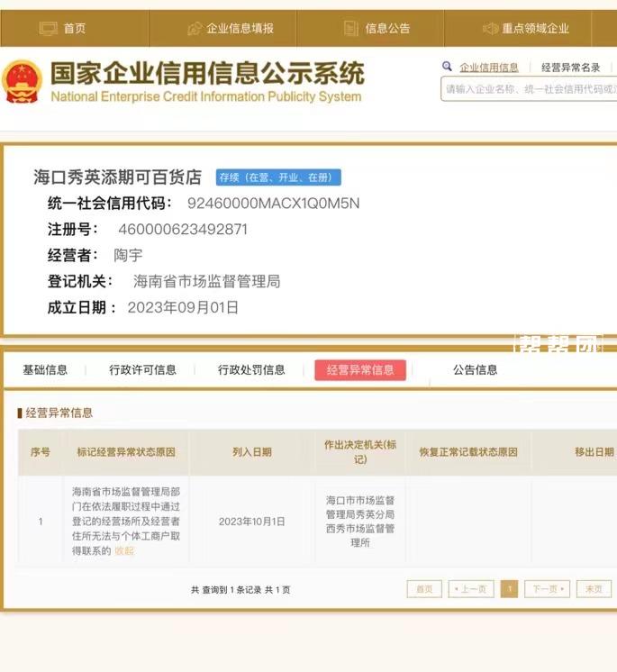Screen dimensions: 617x672
Task: Click the national emblem logo
Action: click(22, 81)
